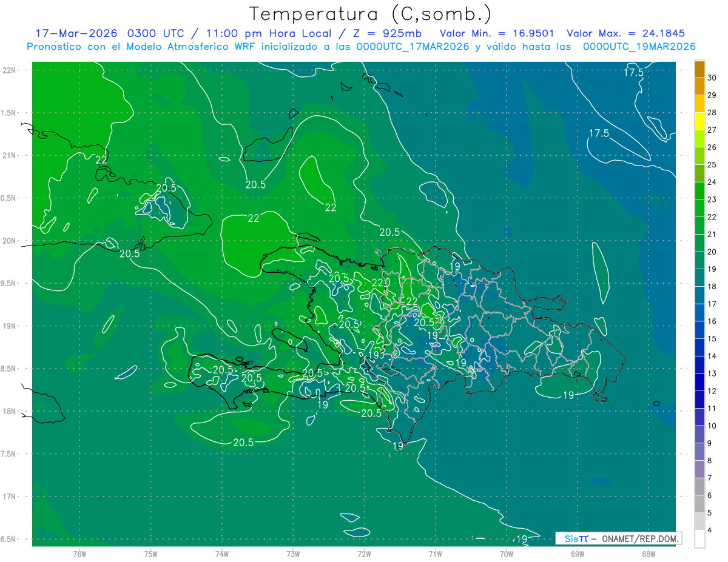728x562 pixels.
Task: Click the "Temperatura (C,somb.)" map title
Action: [x=371, y=14]
